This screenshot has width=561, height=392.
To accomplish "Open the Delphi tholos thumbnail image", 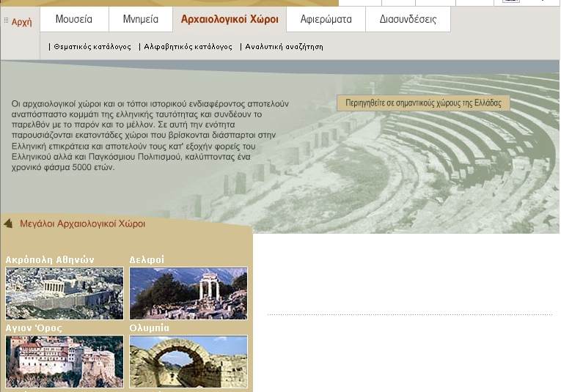I will pos(188,292).
